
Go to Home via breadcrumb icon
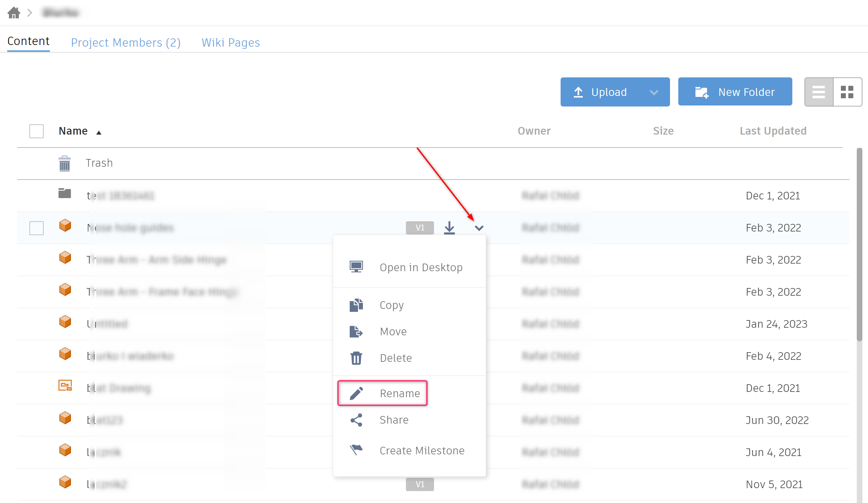pos(14,13)
